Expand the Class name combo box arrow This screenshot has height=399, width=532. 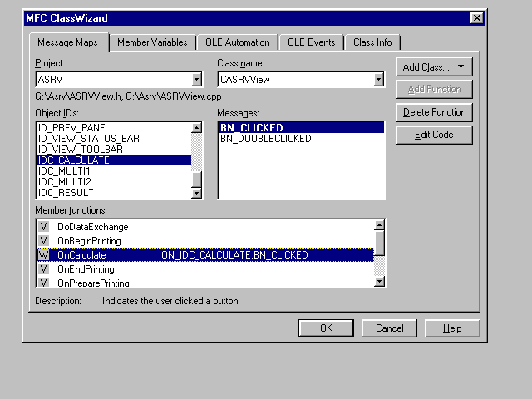tap(378, 80)
